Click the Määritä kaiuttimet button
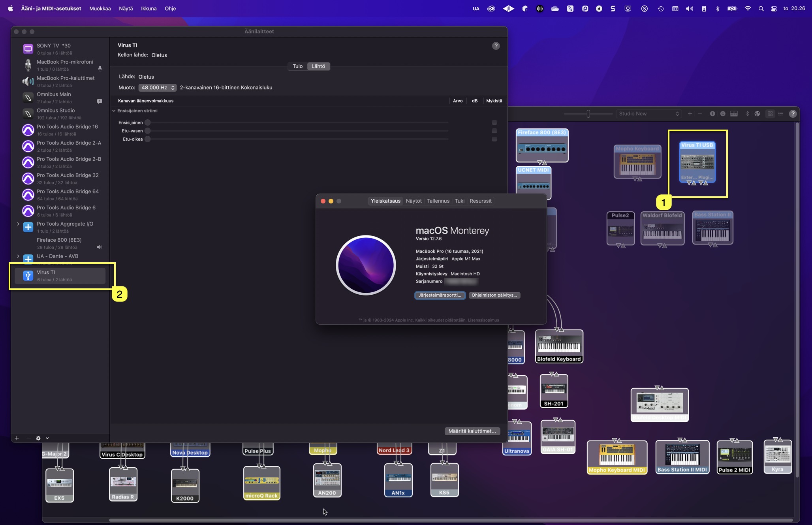 pos(472,431)
